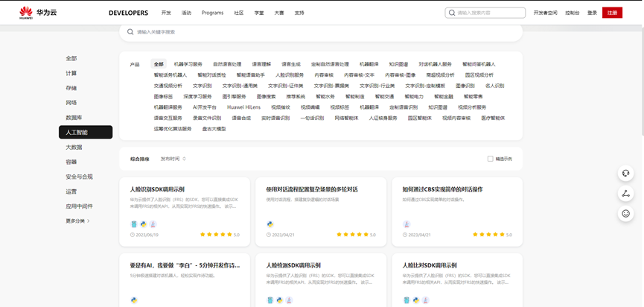644x307 pixels.
Task: Click Python icon in 要是有AI 李白 card
Action: pos(133,300)
